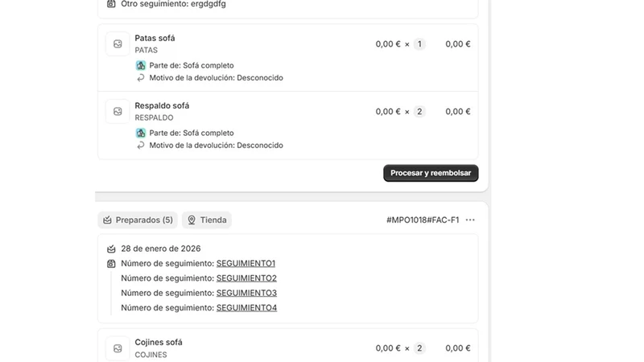The width and height of the screenshot is (644, 362).
Task: Click the tracking icon beside Otro seguimiento
Action: click(111, 4)
